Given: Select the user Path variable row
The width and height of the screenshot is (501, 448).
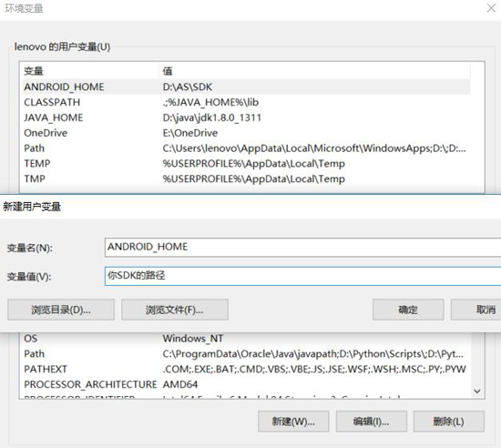Looking at the screenshot, I should (x=245, y=148).
